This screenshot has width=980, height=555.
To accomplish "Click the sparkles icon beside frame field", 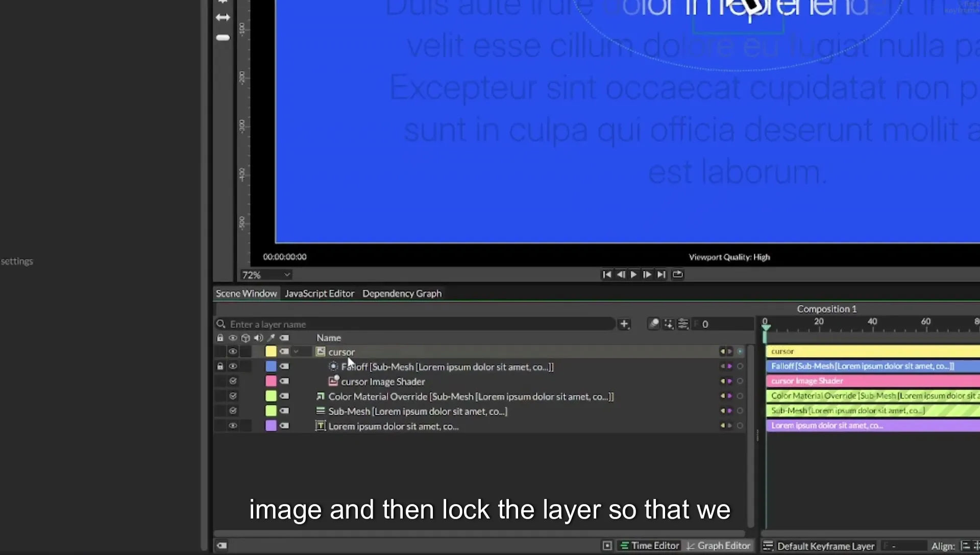I will (x=669, y=324).
